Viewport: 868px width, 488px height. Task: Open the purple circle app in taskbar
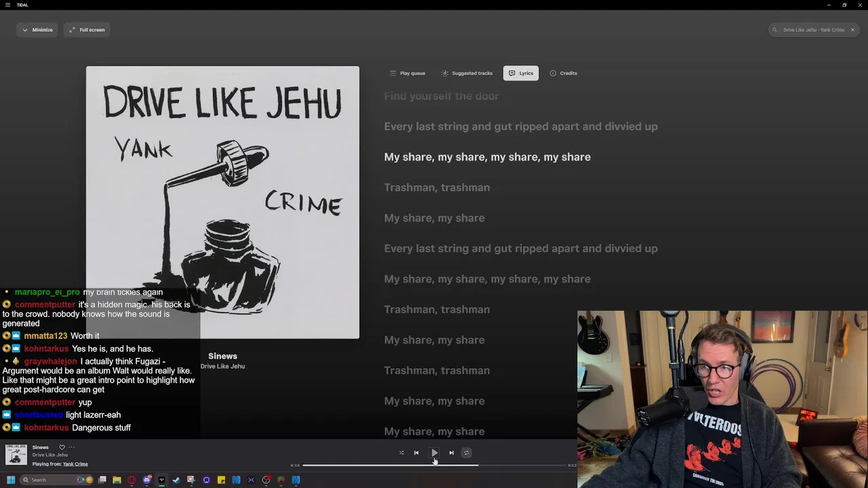207,480
